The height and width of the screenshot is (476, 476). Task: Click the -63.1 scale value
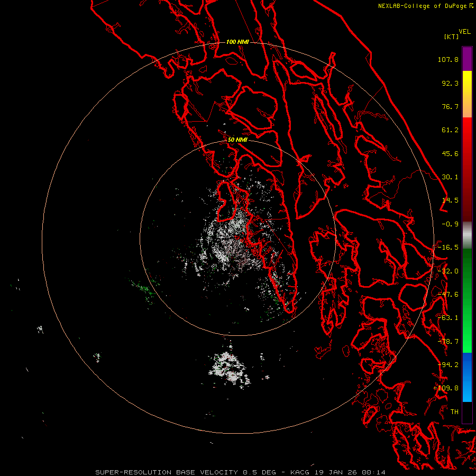tap(448, 318)
